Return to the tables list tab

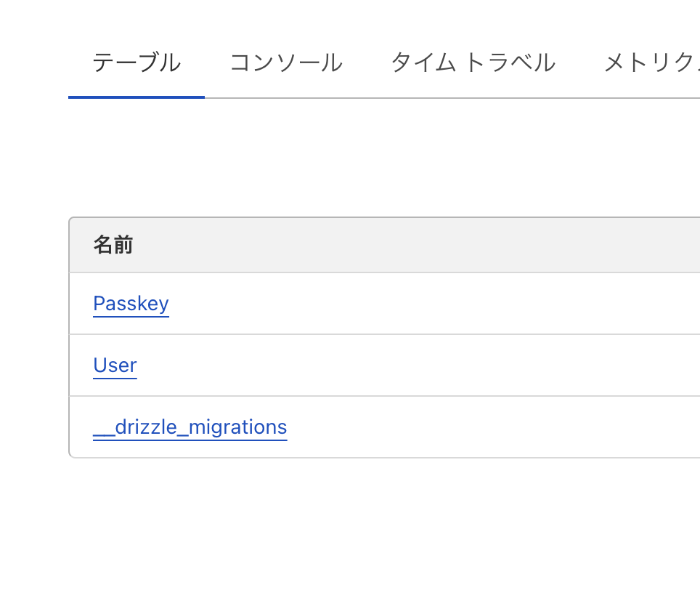(137, 64)
